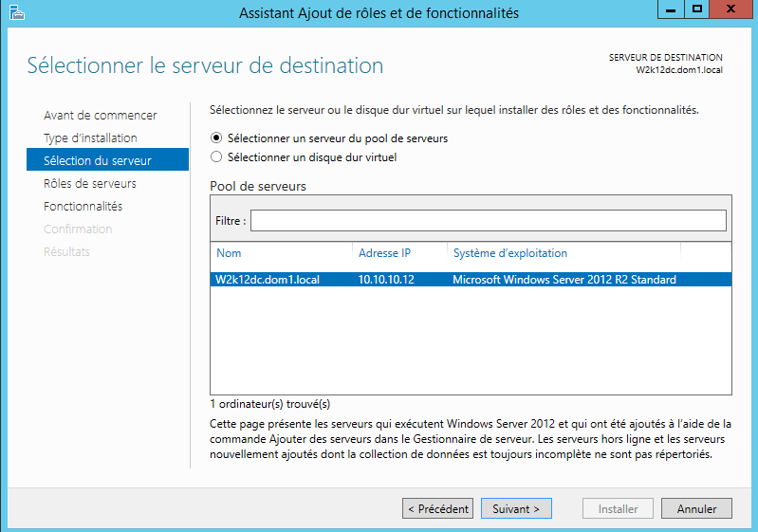758x532 pixels.
Task: Maximize the assistant window
Action: point(697,9)
